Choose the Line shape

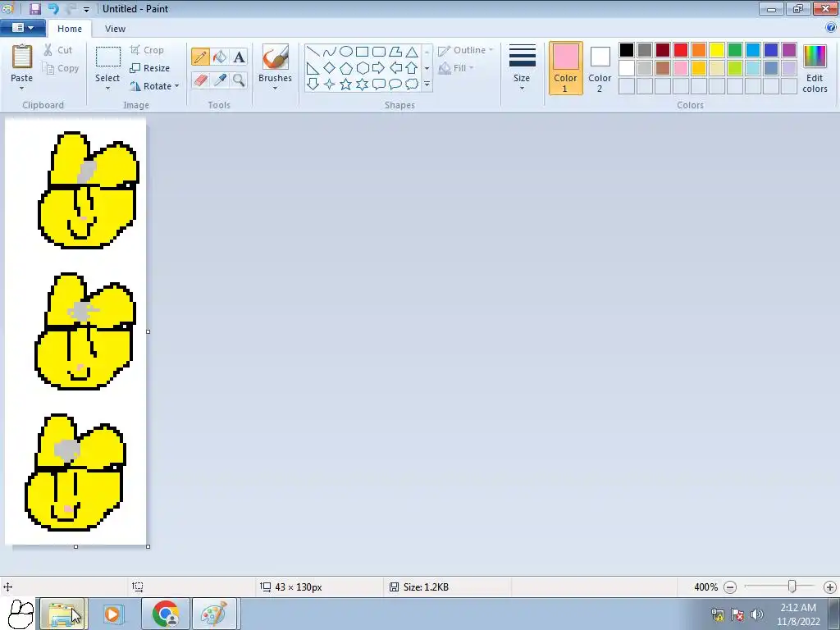(313, 52)
